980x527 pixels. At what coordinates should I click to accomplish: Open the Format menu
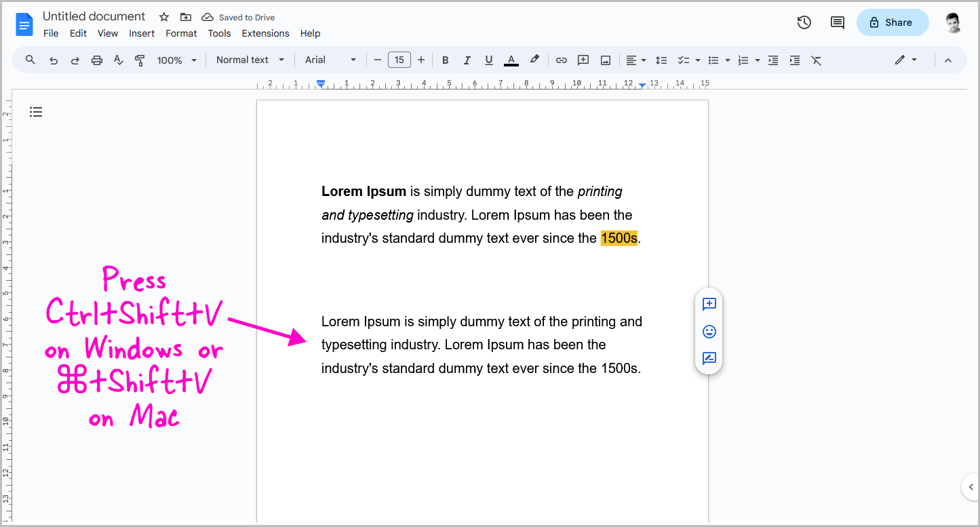[x=180, y=33]
